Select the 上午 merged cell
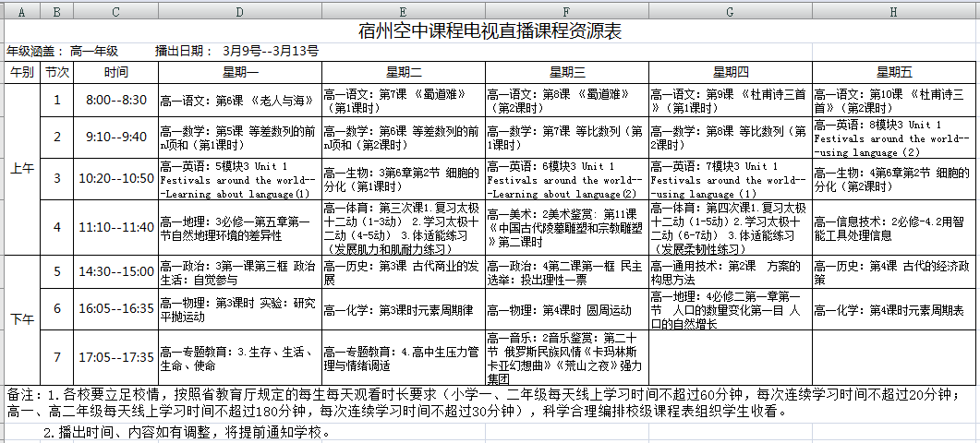 pyautogui.click(x=21, y=170)
